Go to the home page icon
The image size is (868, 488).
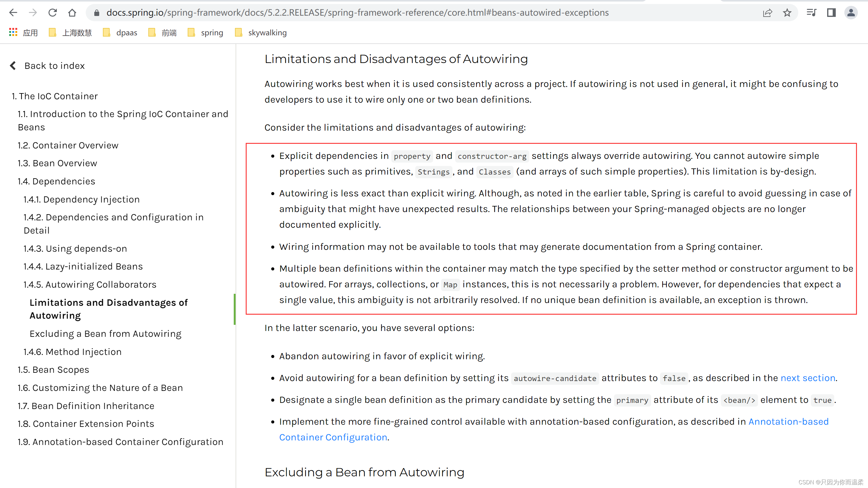72,13
